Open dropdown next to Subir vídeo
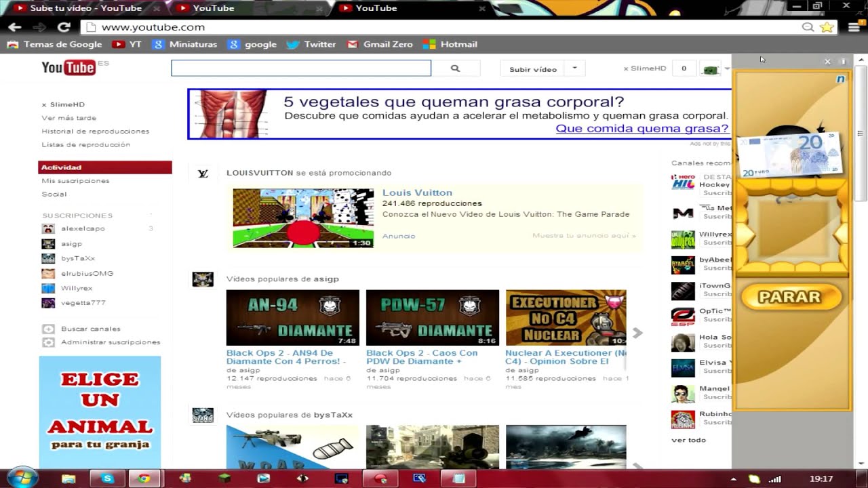 coord(574,68)
